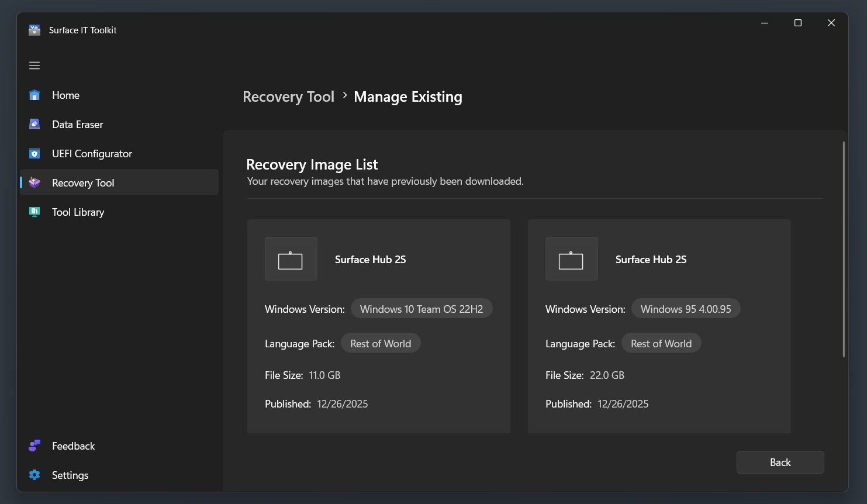Screen dimensions: 867x504
Task: Click Rest of World on the 22.0 GB card
Action: [x=661, y=343]
